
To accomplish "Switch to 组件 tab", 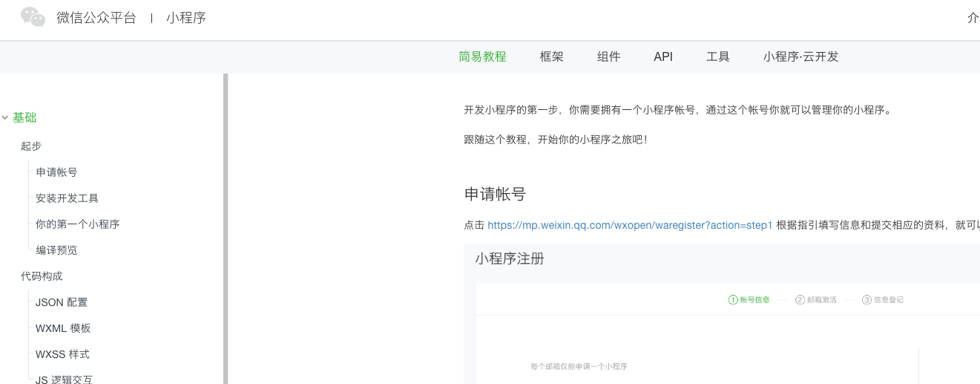I will point(609,56).
